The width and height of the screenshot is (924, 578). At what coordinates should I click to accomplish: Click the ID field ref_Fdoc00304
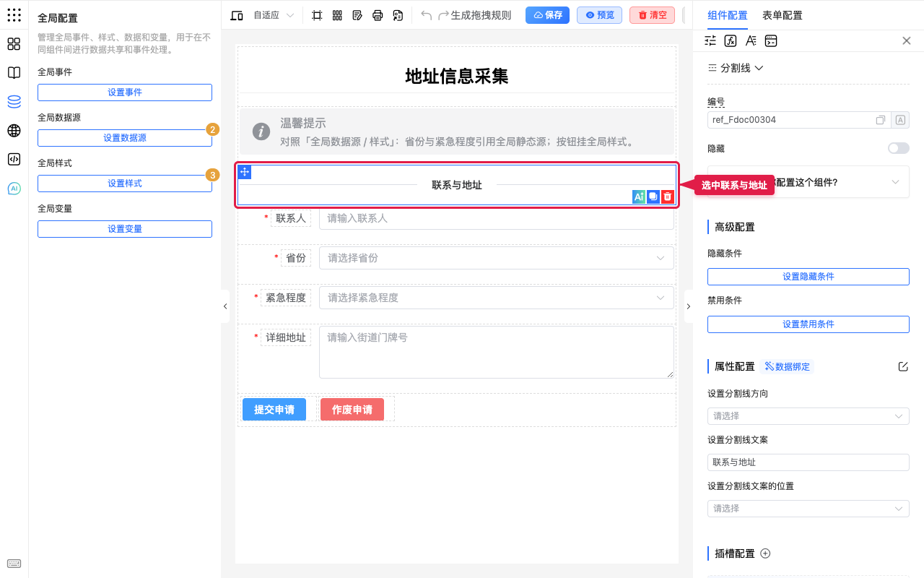[800, 120]
